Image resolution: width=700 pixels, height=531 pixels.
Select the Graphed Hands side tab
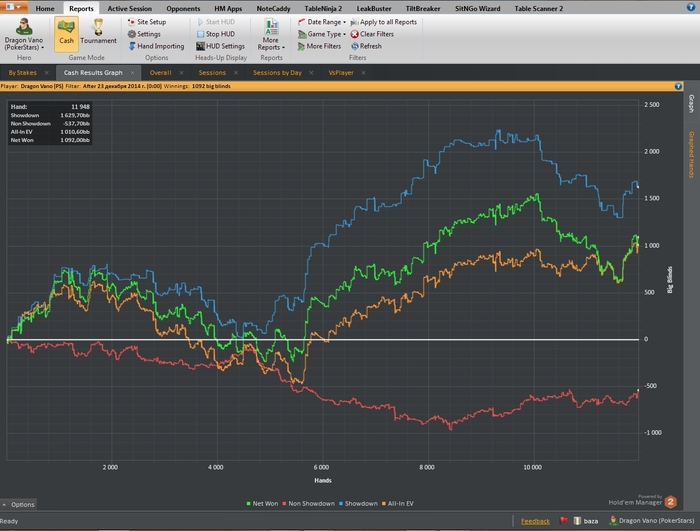click(x=691, y=155)
